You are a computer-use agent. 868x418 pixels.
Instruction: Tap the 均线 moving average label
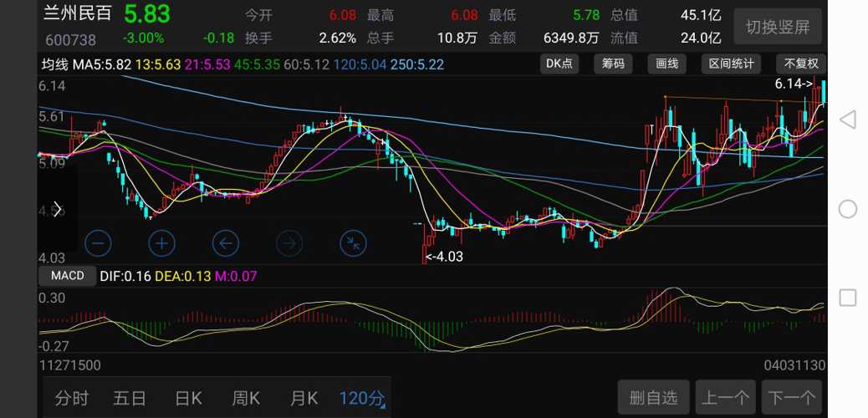tap(54, 64)
